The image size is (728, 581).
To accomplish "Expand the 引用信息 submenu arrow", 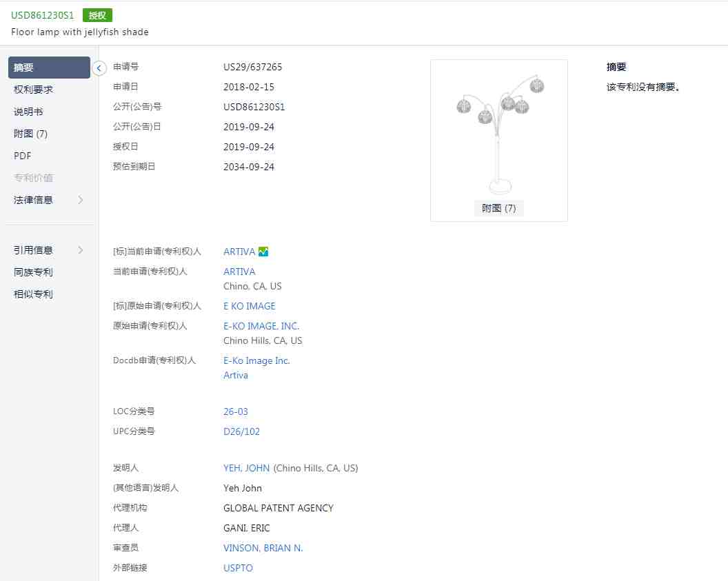I will pos(81,250).
